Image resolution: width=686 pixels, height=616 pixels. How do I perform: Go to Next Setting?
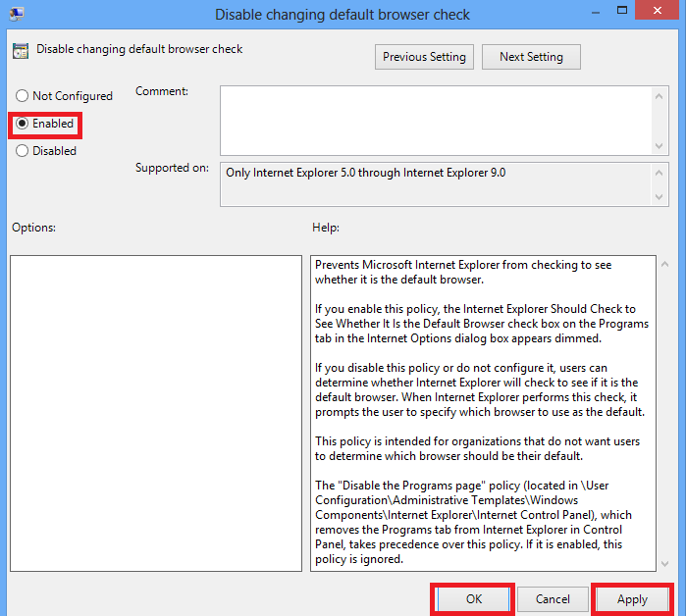point(531,57)
